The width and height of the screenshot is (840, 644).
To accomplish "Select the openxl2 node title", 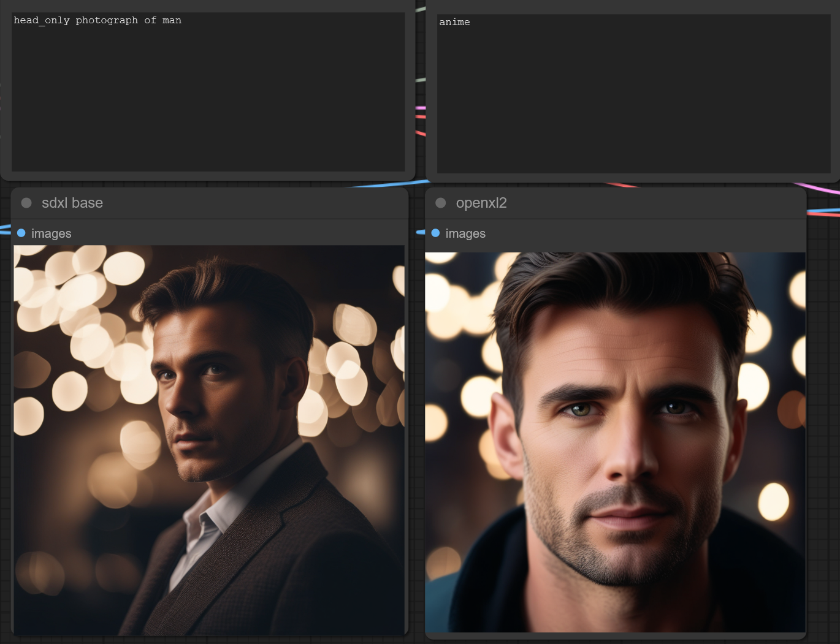I will (481, 203).
